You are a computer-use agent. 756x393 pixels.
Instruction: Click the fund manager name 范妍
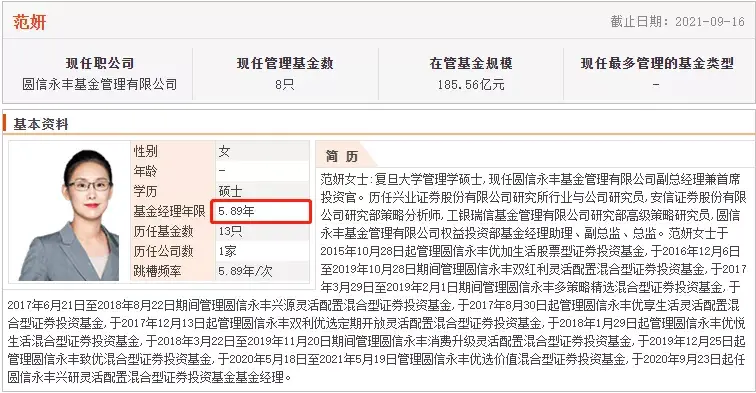tap(29, 22)
